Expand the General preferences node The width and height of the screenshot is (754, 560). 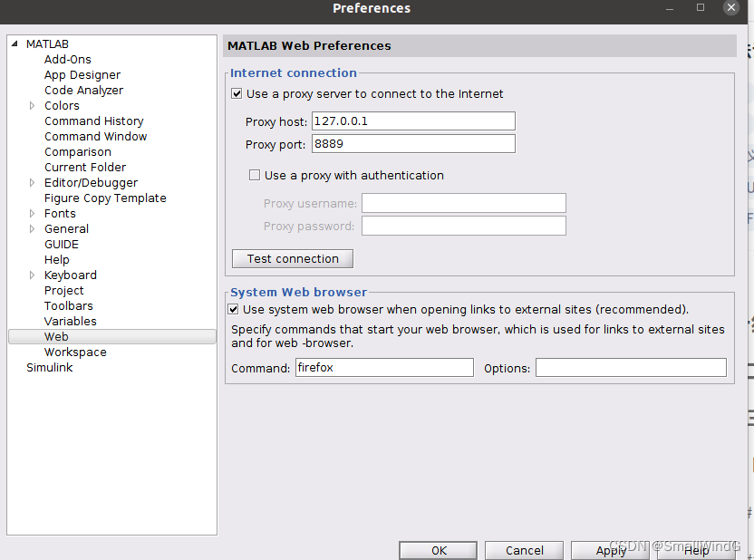(33, 229)
